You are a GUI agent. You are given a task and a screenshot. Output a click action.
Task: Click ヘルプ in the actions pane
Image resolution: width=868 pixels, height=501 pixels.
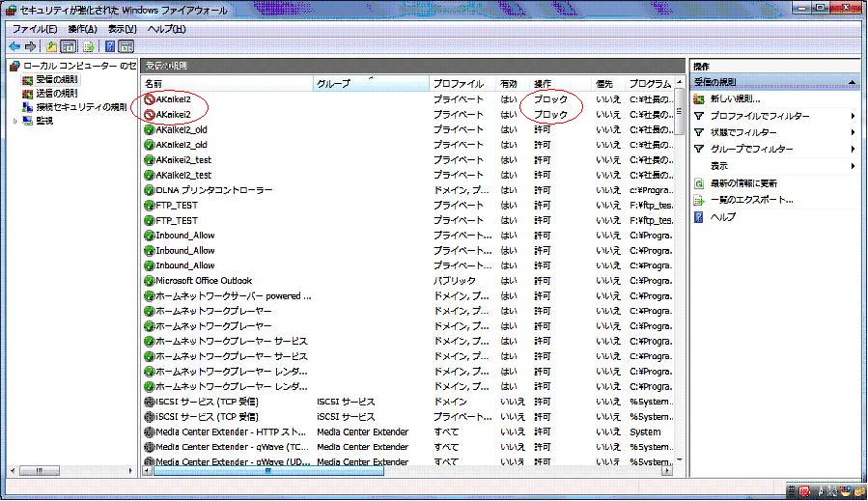722,217
